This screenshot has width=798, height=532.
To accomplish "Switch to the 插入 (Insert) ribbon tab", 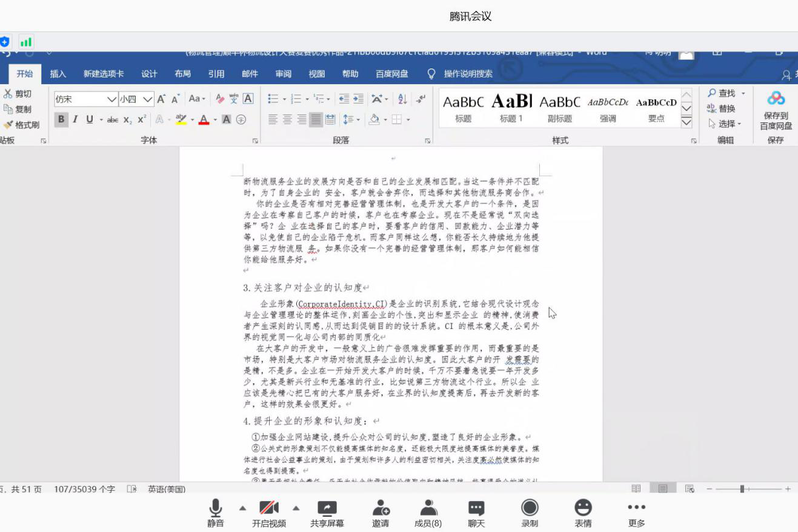I will (58, 74).
